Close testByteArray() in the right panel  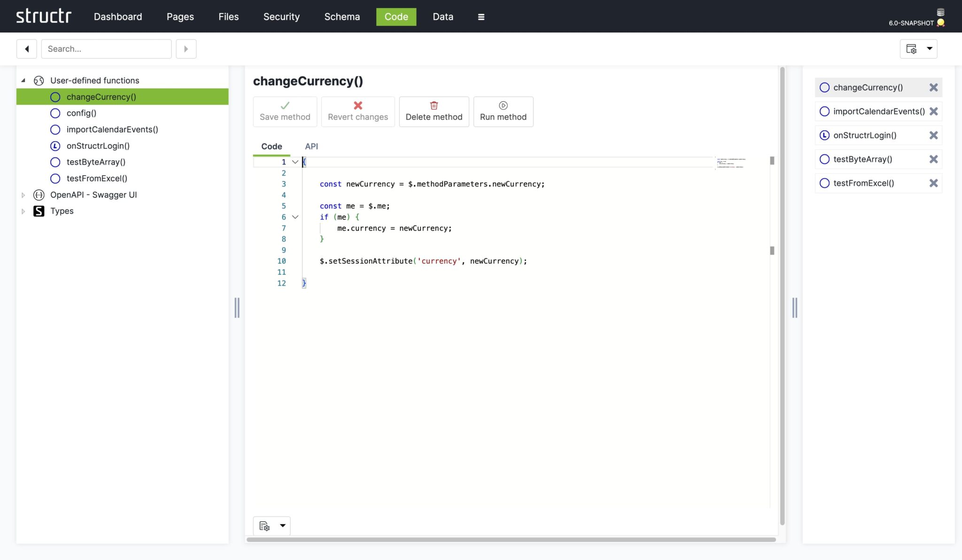pos(934,159)
